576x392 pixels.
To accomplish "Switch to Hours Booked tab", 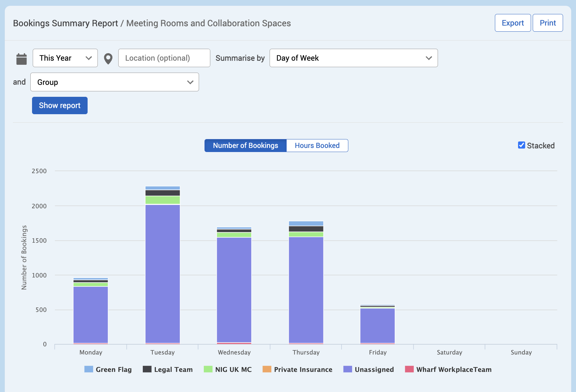I will point(317,146).
